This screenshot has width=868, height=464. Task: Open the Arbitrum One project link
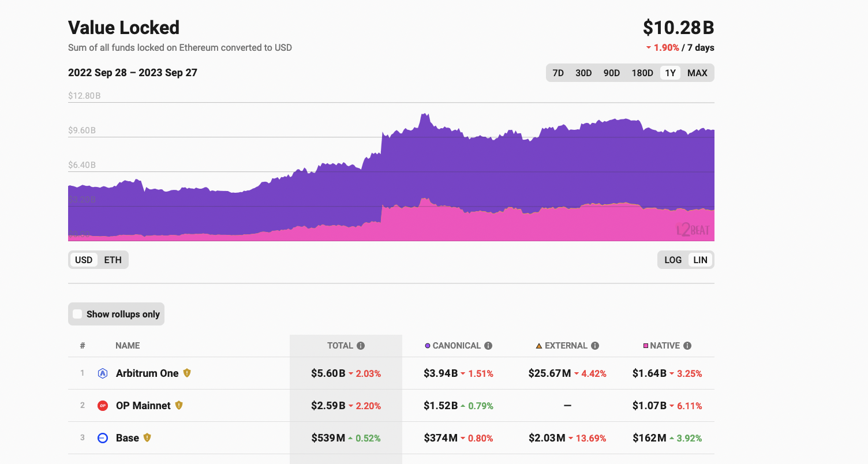[x=147, y=373]
